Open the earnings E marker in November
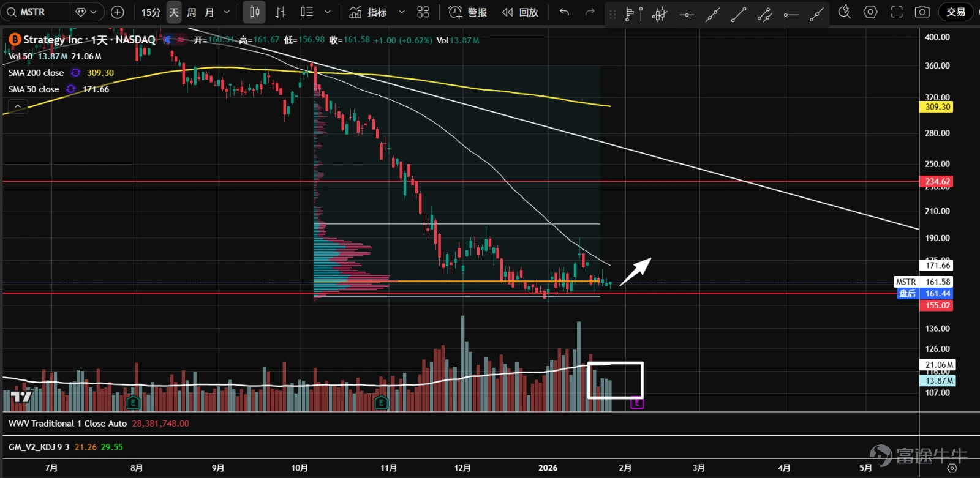The image size is (980, 478). 381,403
